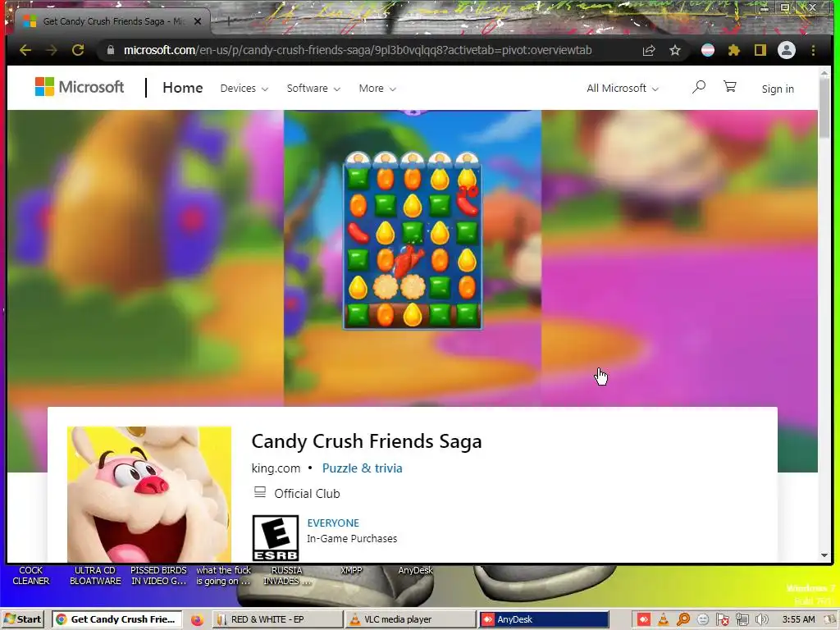Open the striped circle extension icon
This screenshot has height=630, width=840.
click(708, 50)
